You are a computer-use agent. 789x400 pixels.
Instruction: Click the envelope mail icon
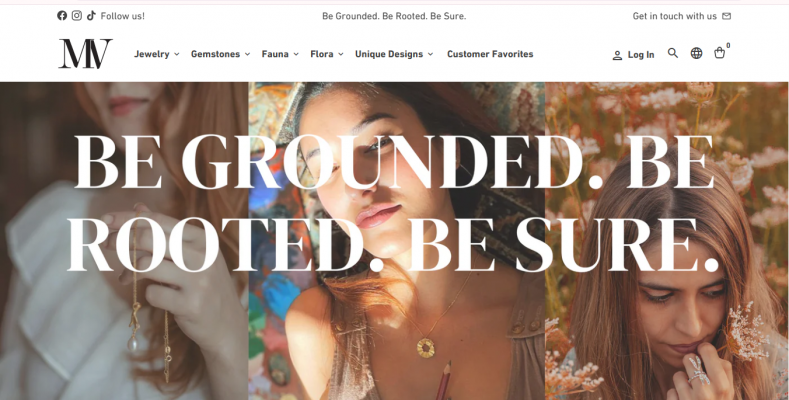coord(726,16)
